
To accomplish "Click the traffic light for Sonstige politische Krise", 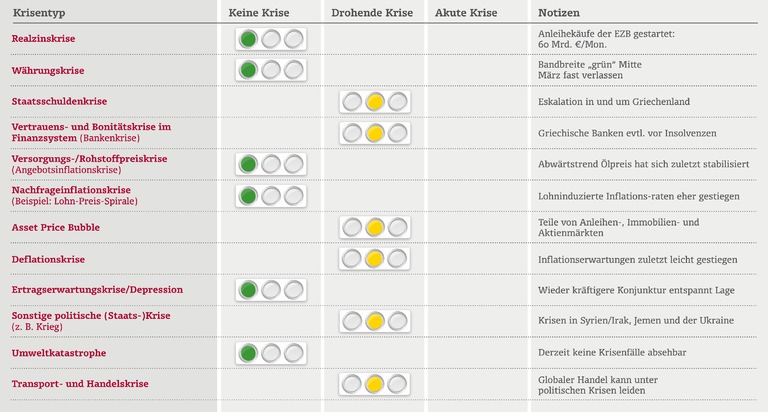I will click(375, 321).
